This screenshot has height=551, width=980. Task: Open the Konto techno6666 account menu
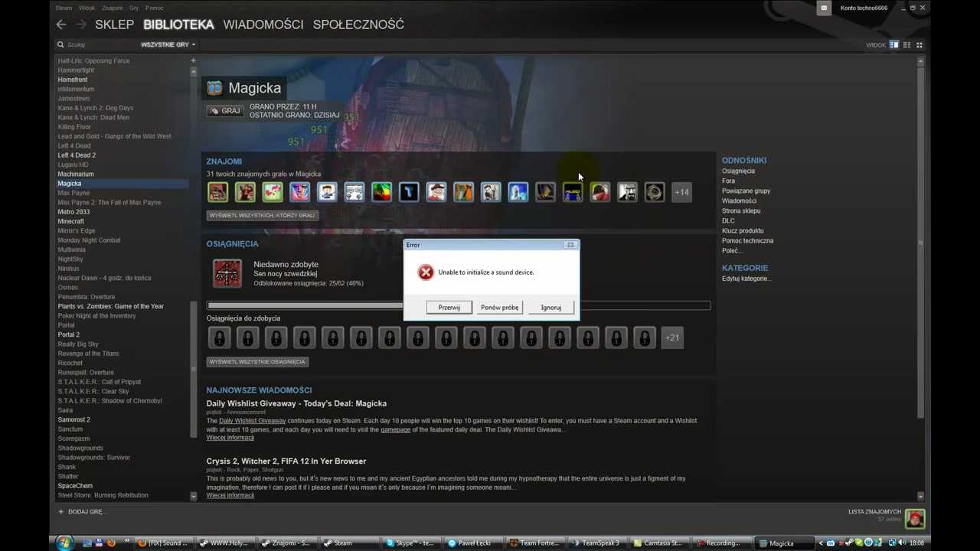(x=864, y=8)
